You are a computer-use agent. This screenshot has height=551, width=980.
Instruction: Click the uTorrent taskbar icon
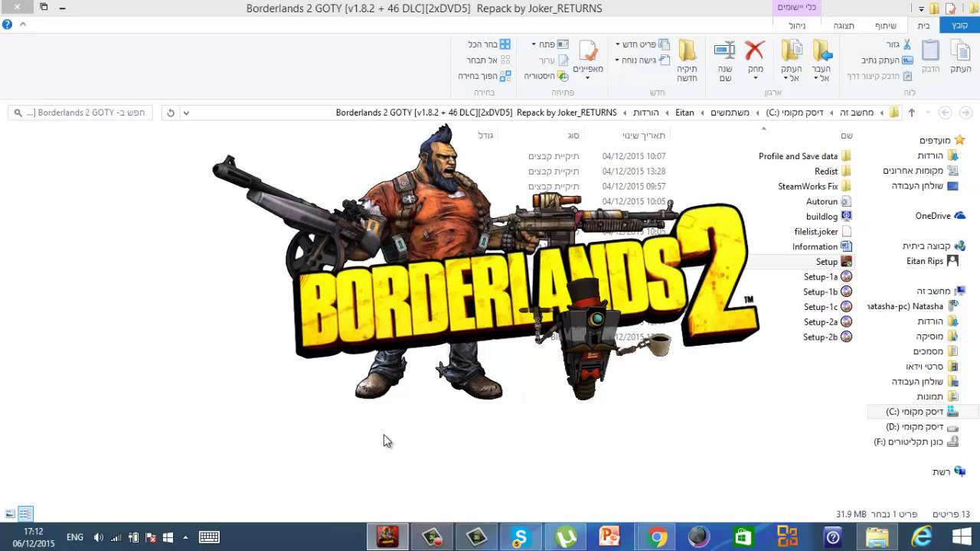pos(566,537)
